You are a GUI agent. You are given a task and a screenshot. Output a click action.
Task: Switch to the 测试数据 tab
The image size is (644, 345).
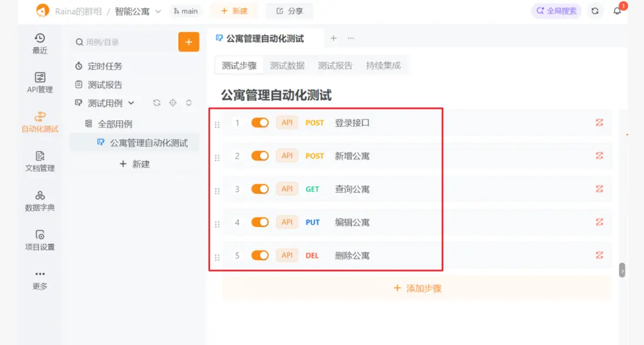[287, 66]
